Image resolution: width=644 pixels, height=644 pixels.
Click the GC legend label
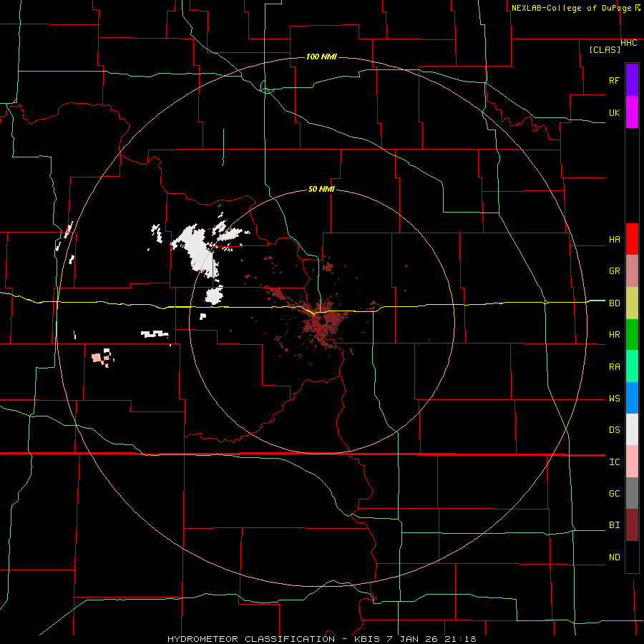(615, 494)
